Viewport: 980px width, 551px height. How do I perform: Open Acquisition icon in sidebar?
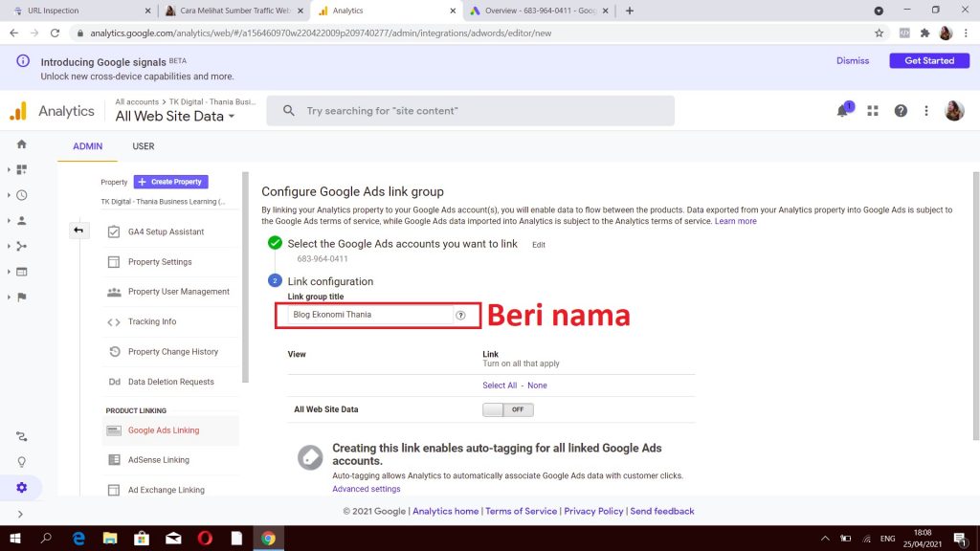[x=22, y=246]
